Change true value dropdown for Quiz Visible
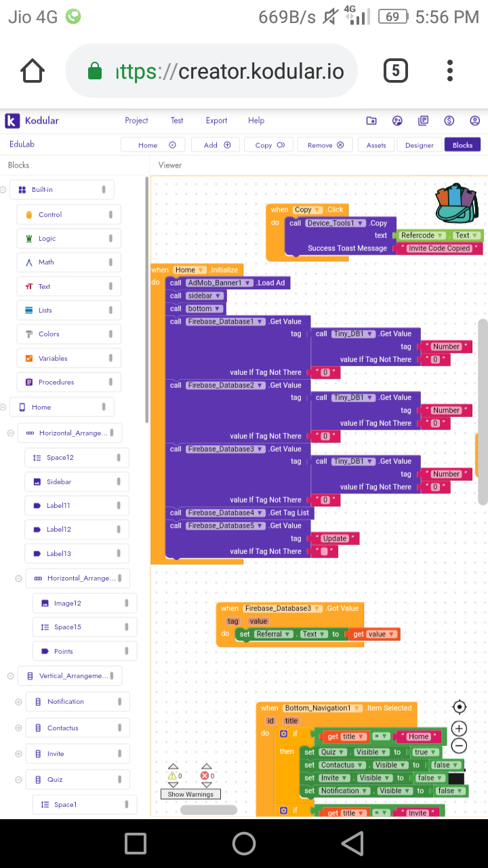The height and width of the screenshot is (868, 488). [x=424, y=752]
